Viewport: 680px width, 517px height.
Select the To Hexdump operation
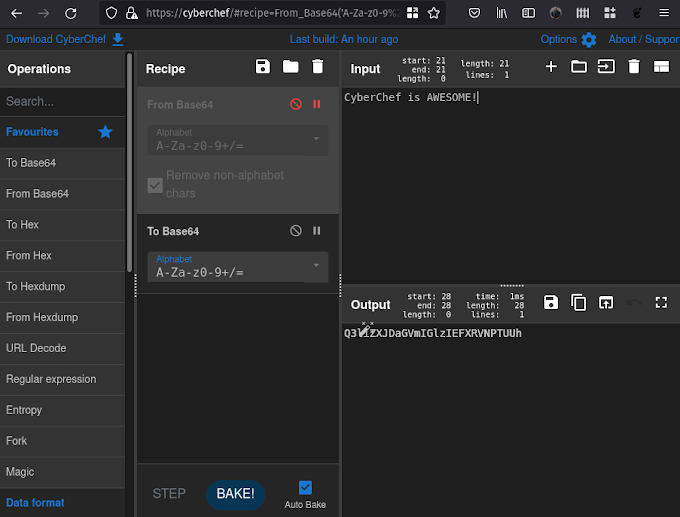coord(62,286)
